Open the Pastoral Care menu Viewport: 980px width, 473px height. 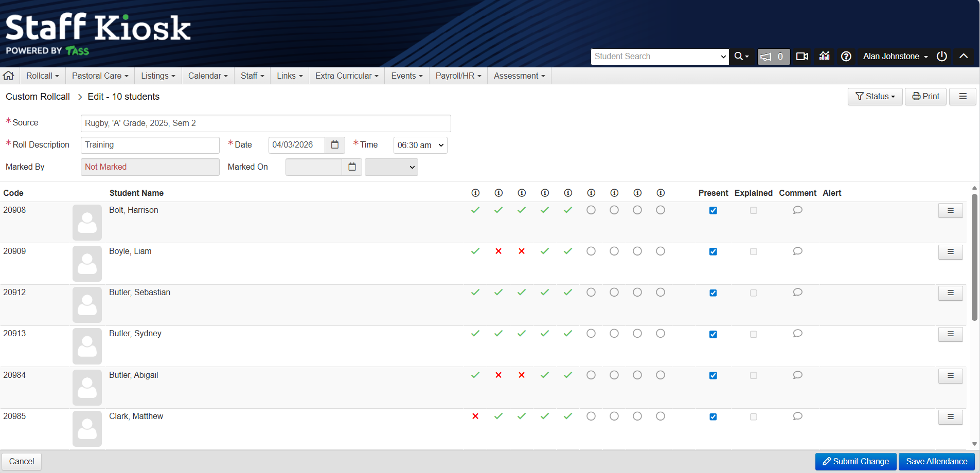[100, 76]
